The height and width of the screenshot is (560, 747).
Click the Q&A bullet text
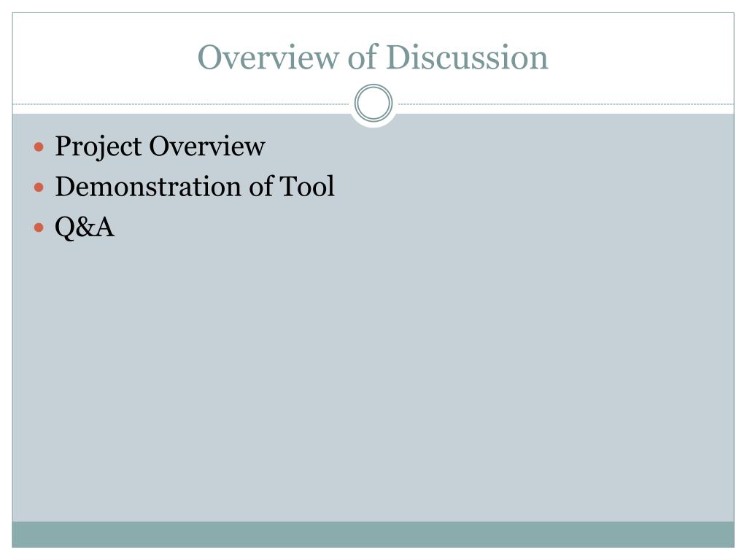(x=85, y=227)
